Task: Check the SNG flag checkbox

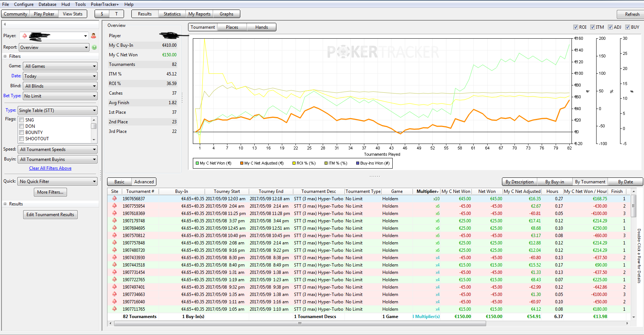Action: coord(22,120)
